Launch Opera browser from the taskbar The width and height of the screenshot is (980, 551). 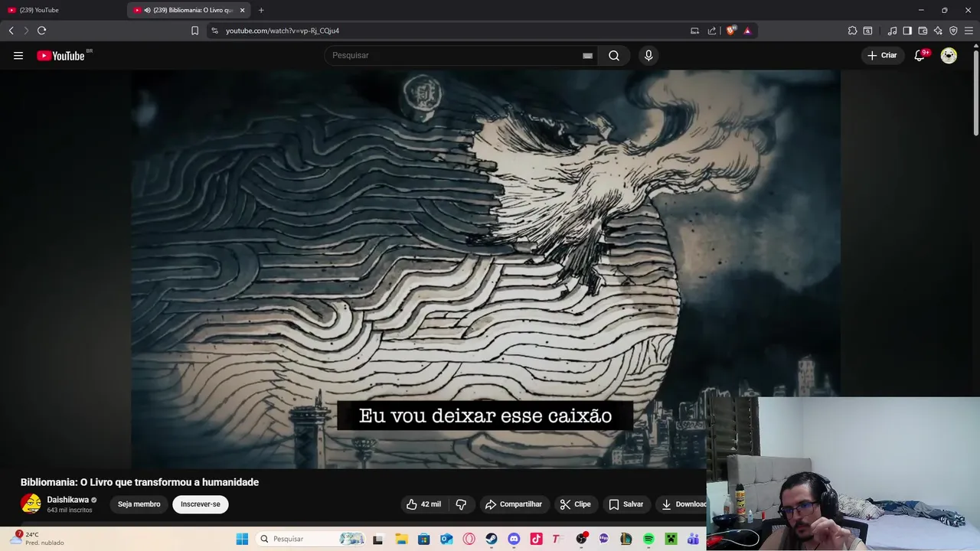tap(469, 539)
